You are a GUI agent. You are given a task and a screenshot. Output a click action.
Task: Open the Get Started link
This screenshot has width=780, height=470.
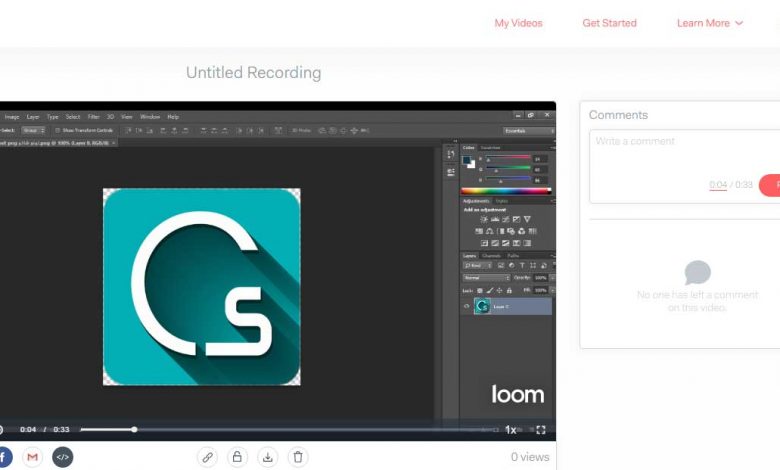tap(609, 23)
